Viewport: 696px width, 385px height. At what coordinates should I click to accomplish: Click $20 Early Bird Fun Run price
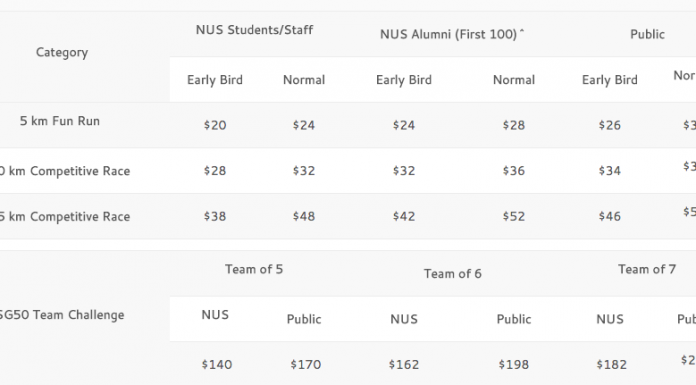(215, 125)
